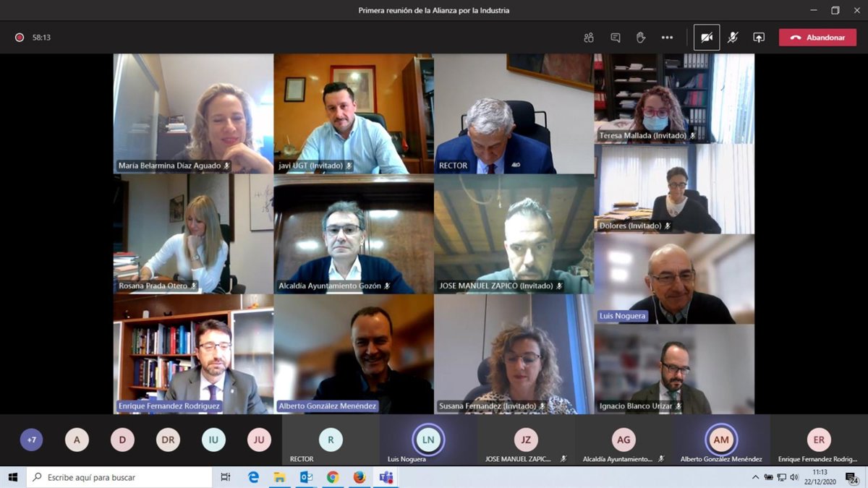Image resolution: width=868 pixels, height=488 pixels.
Task: Raise your hand in the meeting
Action: click(640, 38)
